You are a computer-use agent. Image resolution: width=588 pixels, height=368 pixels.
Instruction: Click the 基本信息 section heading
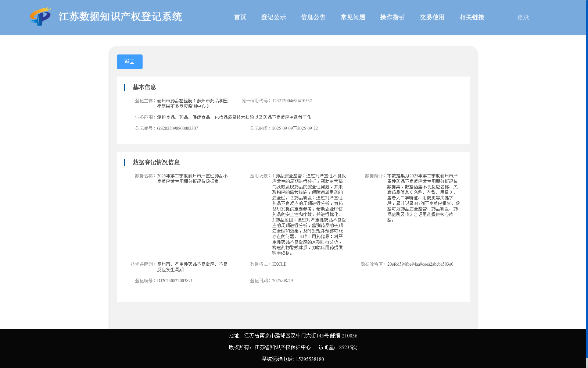click(144, 87)
